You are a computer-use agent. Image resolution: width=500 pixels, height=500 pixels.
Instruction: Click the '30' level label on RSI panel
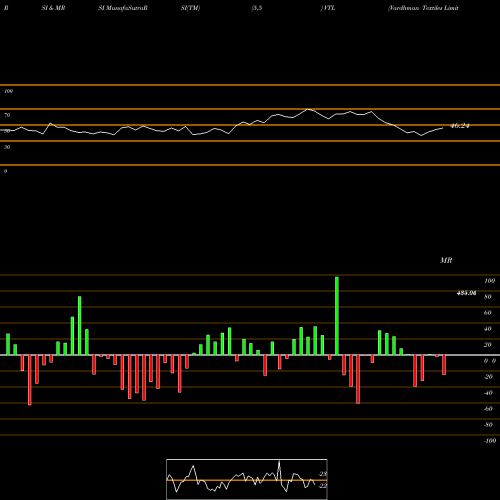(x=7, y=147)
